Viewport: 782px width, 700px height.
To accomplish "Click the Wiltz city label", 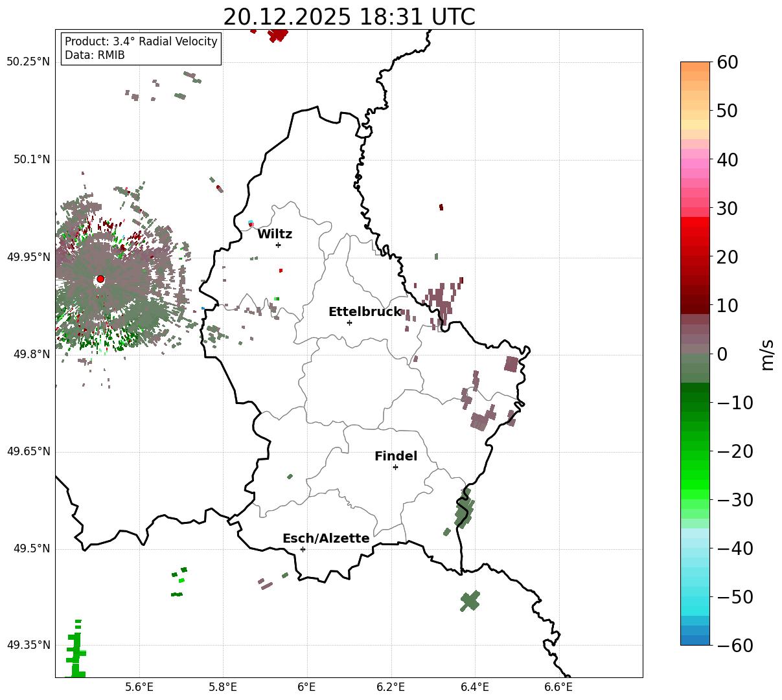I will click(275, 234).
